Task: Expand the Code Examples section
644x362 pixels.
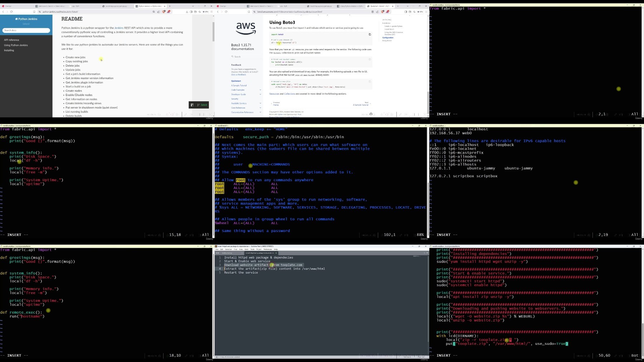Action: coord(260,90)
